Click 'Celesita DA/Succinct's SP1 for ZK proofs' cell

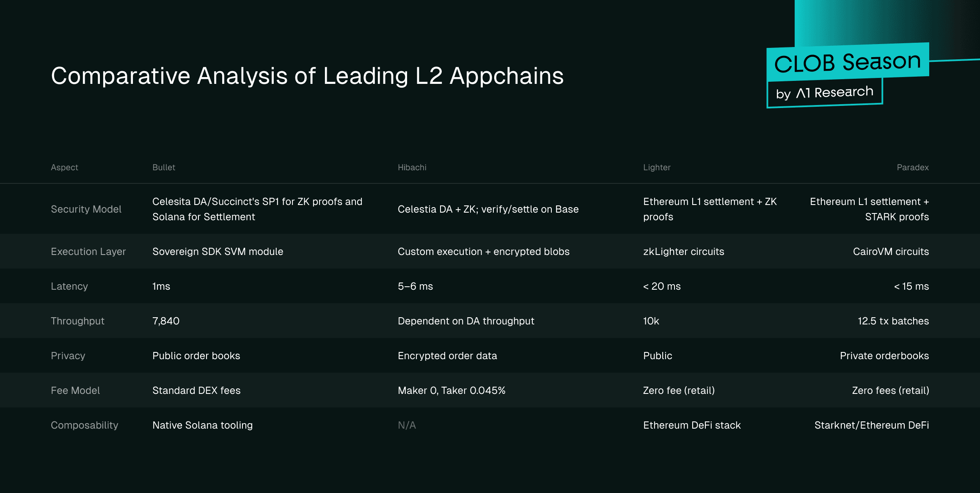[x=257, y=209]
